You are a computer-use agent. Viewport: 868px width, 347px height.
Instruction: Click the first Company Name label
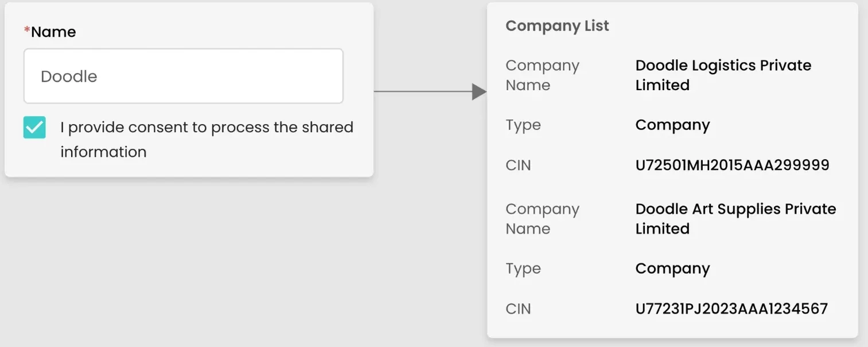click(542, 75)
